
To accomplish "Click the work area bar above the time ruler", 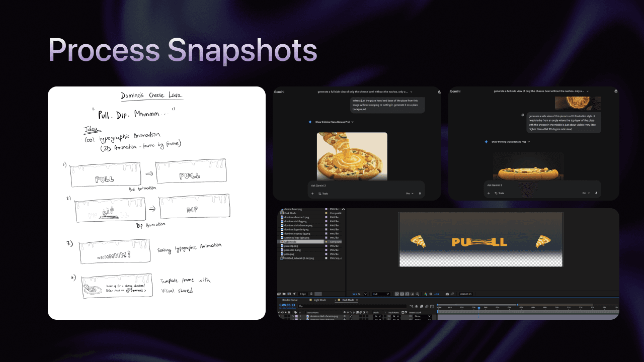I will [x=477, y=305].
